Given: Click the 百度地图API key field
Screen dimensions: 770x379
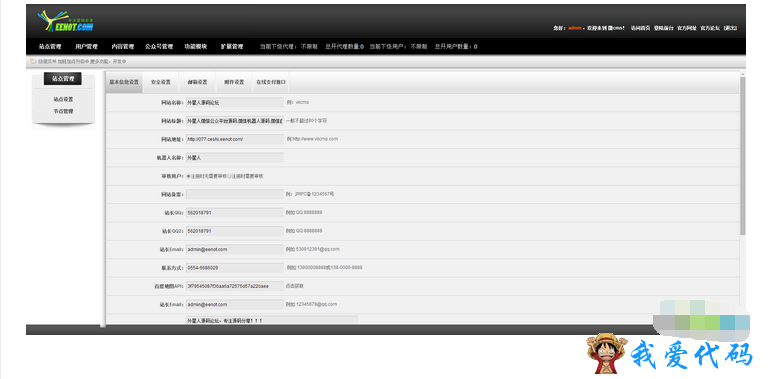Looking at the screenshot, I should 234,286.
